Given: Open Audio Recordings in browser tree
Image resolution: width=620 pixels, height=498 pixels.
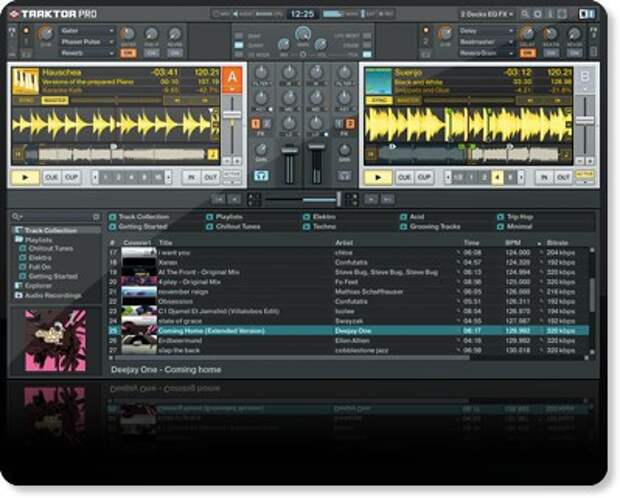Looking at the screenshot, I should [x=48, y=295].
